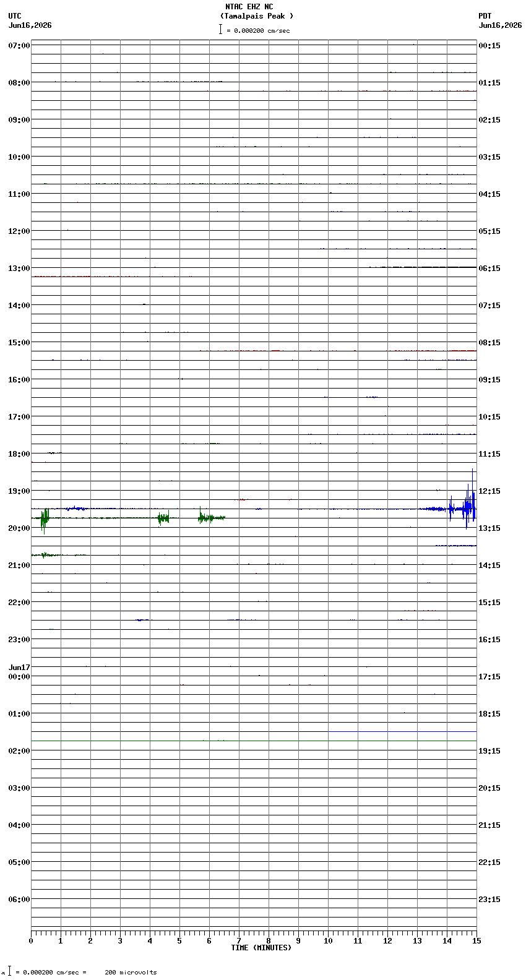Click the PDT time label '08:15'
526x980 pixels.
coord(489,343)
